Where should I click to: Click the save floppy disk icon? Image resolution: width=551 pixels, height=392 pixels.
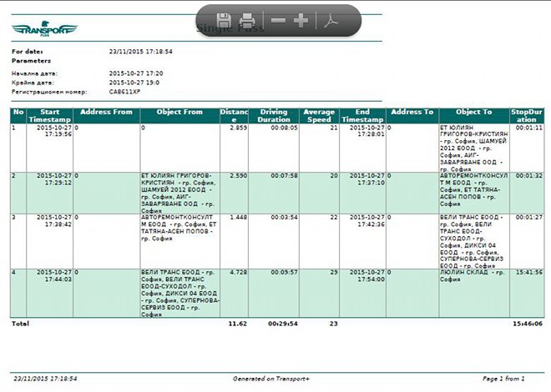coord(224,19)
